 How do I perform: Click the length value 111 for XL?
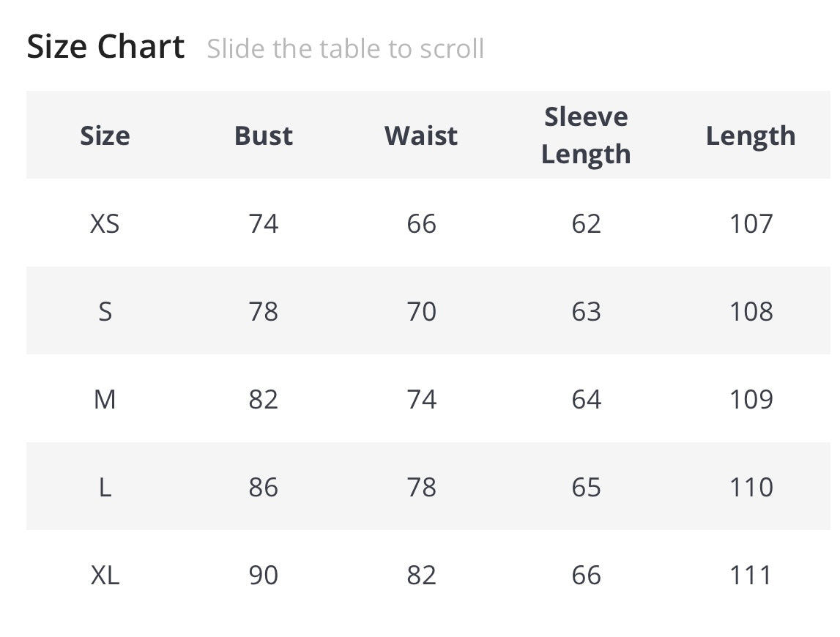point(751,575)
